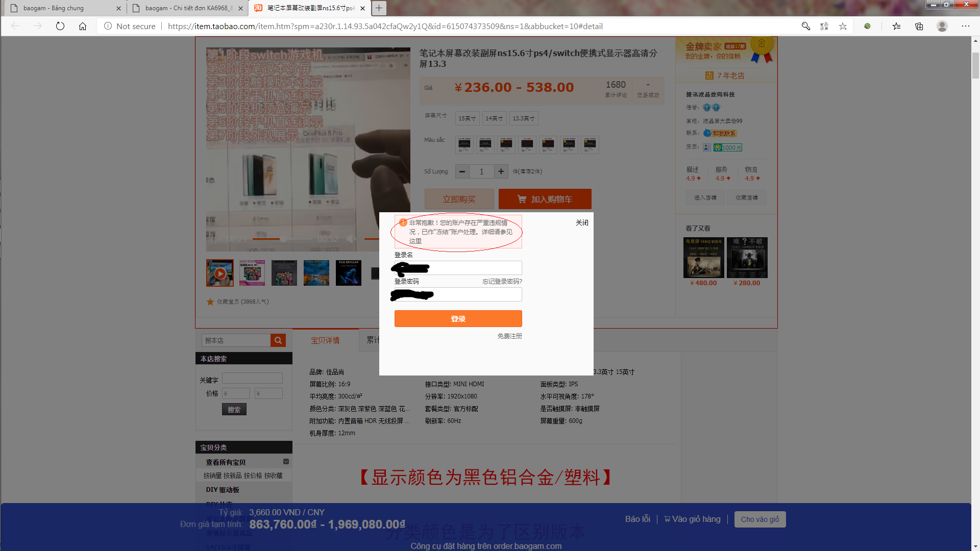Click the 1000元 deposit guarantee badge

pyautogui.click(x=728, y=147)
